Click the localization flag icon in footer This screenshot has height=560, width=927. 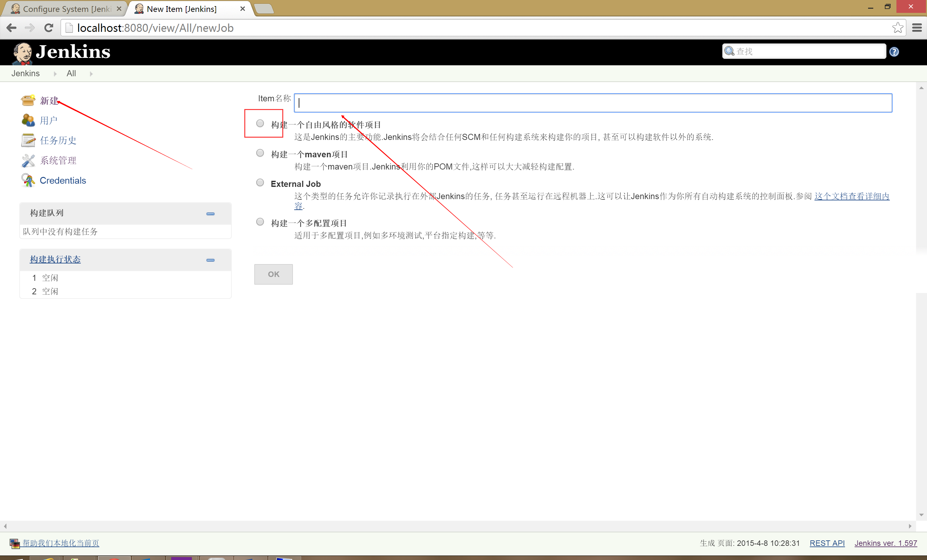click(x=15, y=544)
